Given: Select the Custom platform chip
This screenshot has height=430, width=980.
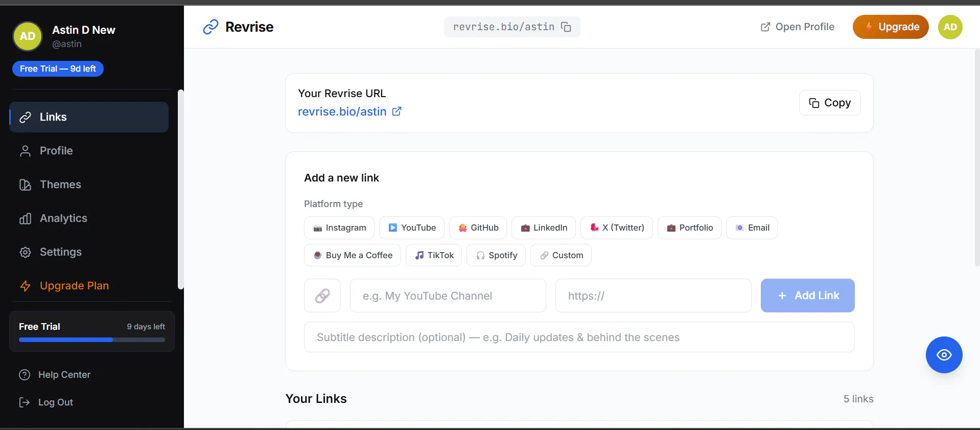Looking at the screenshot, I should coord(561,256).
